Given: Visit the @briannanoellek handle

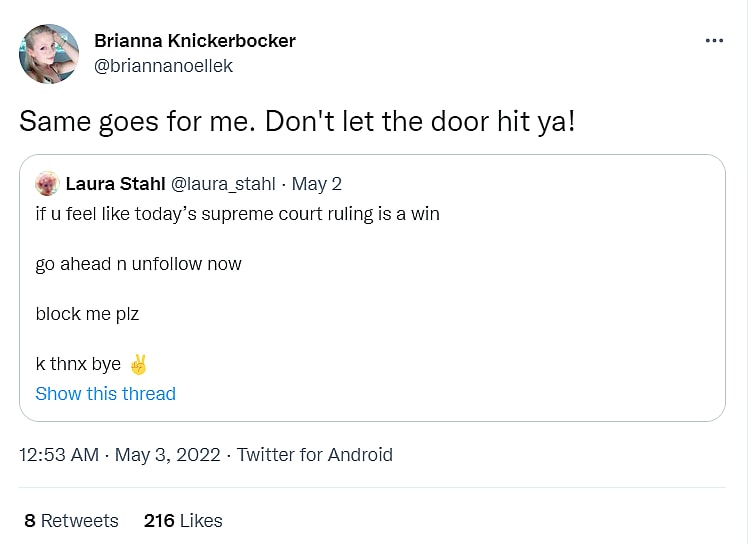Looking at the screenshot, I should coord(163,66).
